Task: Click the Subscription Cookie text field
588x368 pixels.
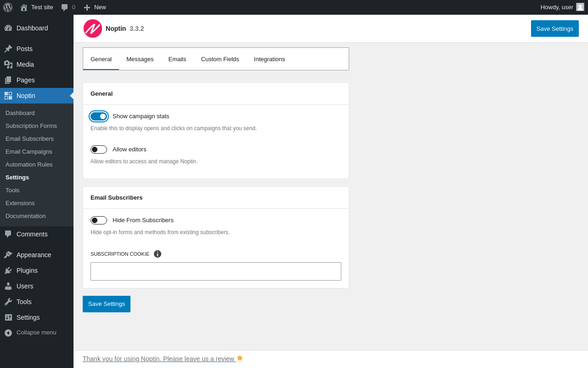Action: 216,271
